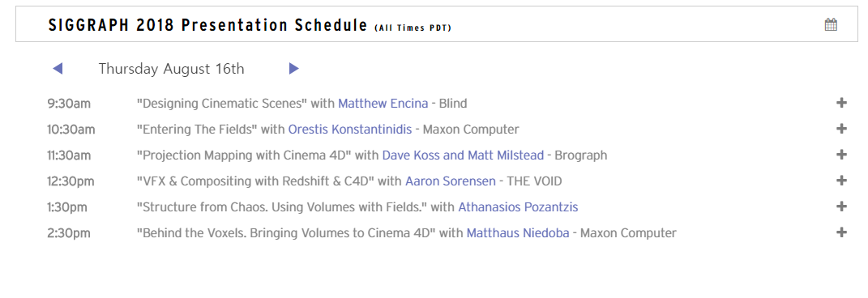
Task: Expand the 10:30am Entering The Fields details
Action: point(841,129)
